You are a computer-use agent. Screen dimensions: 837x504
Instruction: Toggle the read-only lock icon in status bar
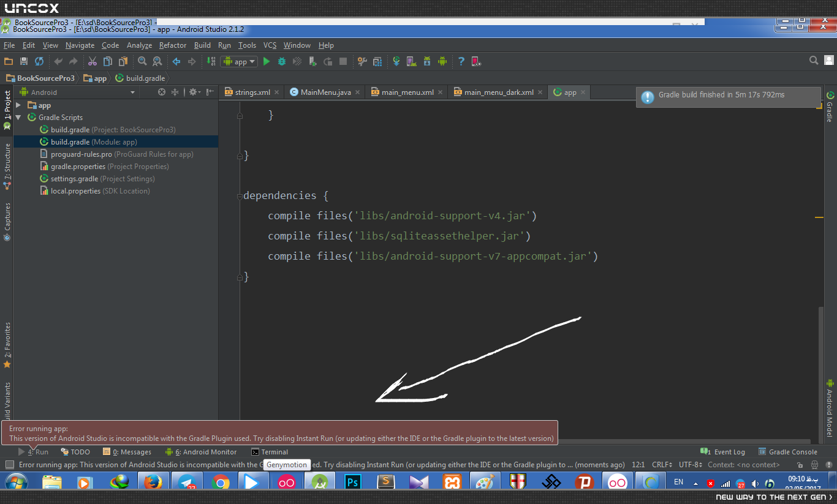(x=800, y=465)
